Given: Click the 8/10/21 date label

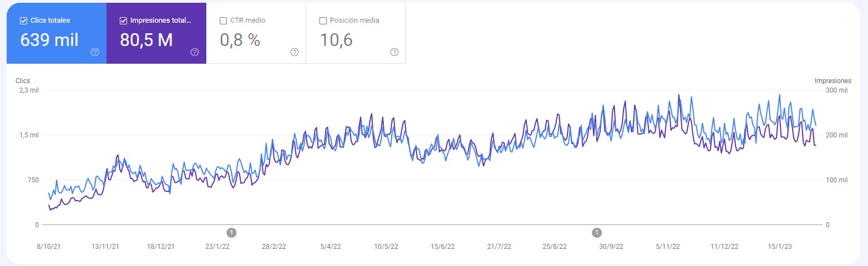Looking at the screenshot, I should 48,247.
